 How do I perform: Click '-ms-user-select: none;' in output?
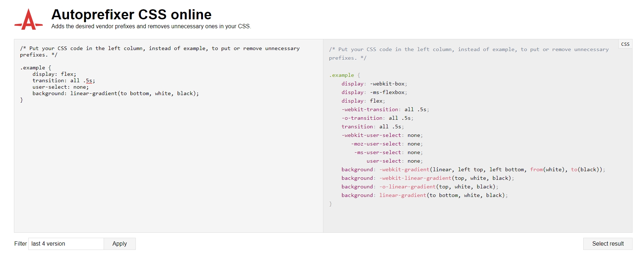pos(388,152)
